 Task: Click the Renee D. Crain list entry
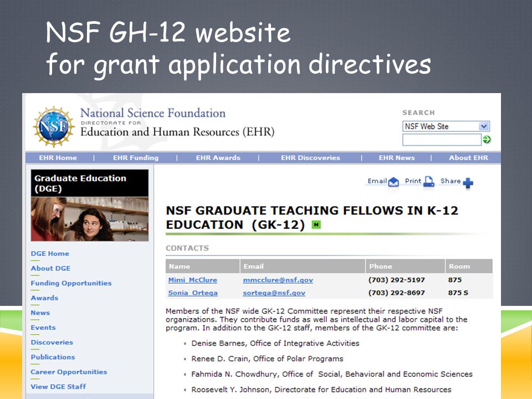(x=267, y=359)
